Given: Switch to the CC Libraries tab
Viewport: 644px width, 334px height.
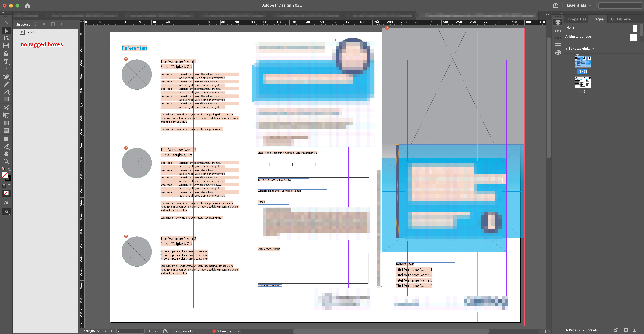Looking at the screenshot, I should point(621,19).
